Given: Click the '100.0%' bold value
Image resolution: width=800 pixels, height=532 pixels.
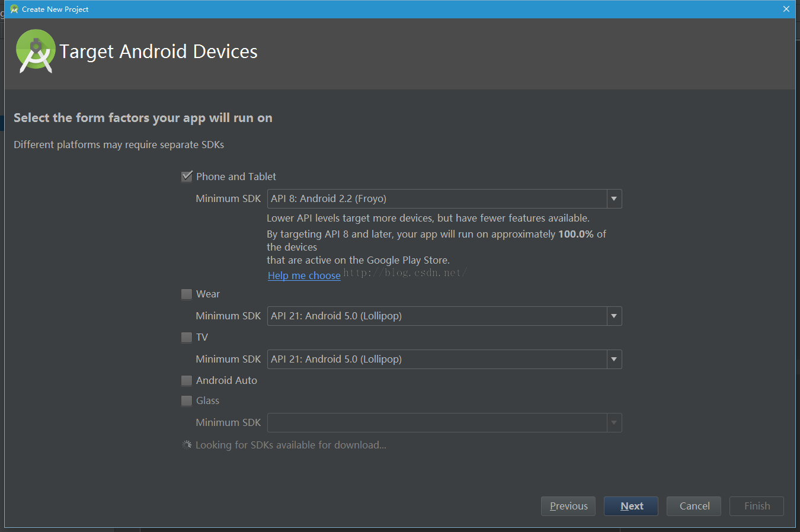Looking at the screenshot, I should [x=576, y=234].
